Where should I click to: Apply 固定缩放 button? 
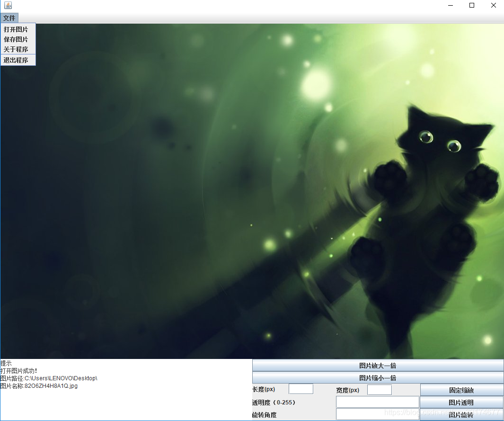(x=461, y=390)
